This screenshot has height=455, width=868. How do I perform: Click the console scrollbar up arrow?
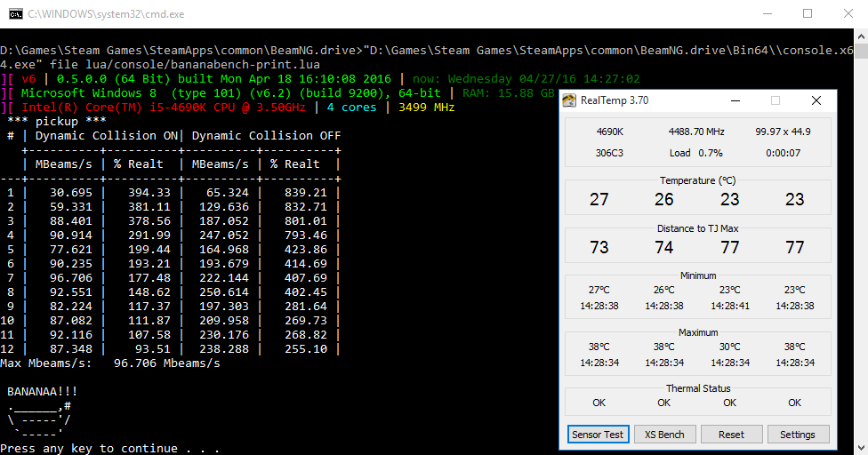[x=862, y=36]
